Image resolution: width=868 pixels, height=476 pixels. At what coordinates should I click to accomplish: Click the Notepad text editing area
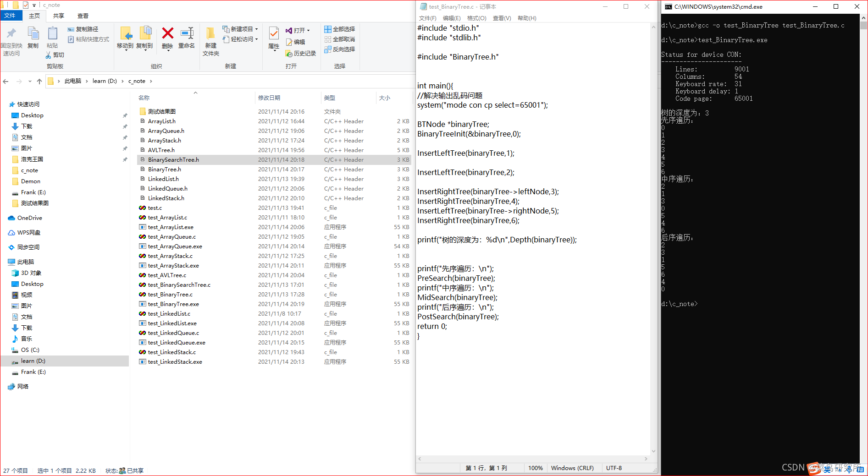pos(533,238)
